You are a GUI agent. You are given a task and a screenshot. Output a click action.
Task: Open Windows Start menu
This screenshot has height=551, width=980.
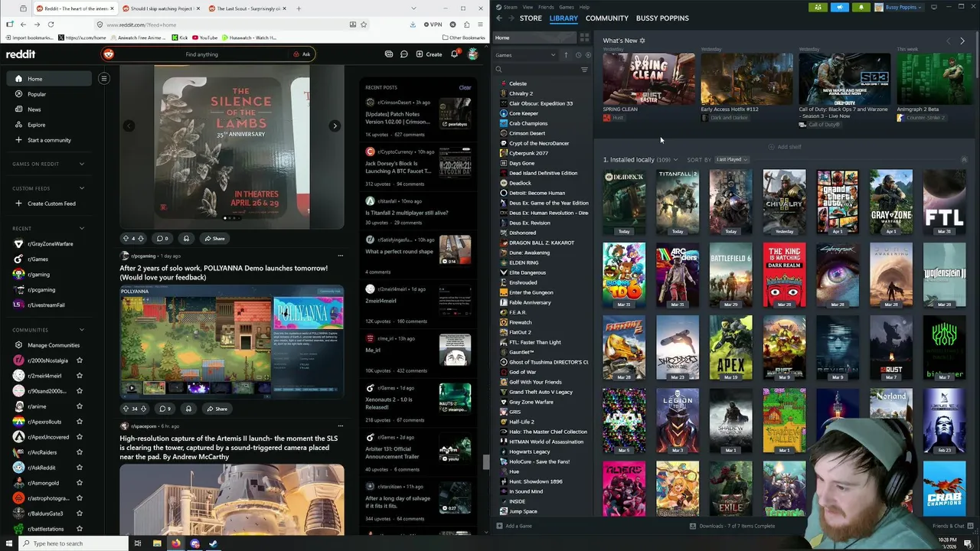(x=8, y=543)
